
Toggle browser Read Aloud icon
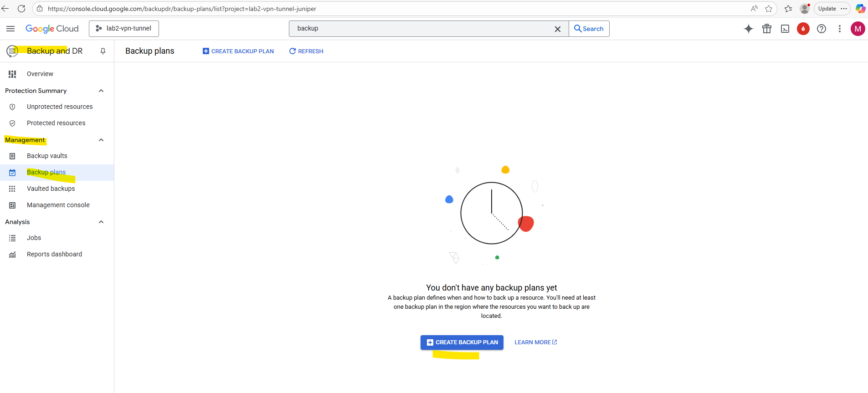click(754, 9)
